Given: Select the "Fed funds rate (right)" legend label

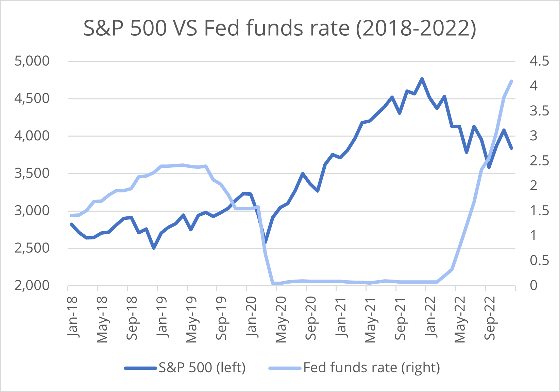Looking at the screenshot, I should tap(372, 368).
